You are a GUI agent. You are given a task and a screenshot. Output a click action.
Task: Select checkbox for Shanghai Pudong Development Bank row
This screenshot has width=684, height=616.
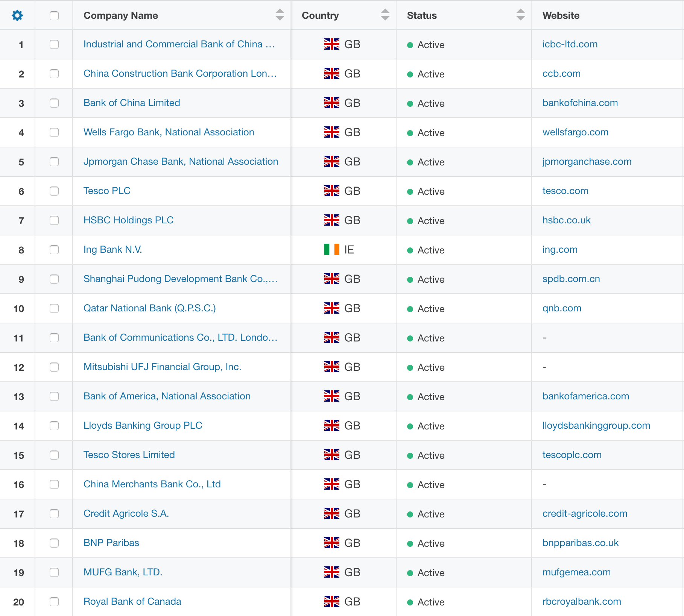[x=54, y=279]
